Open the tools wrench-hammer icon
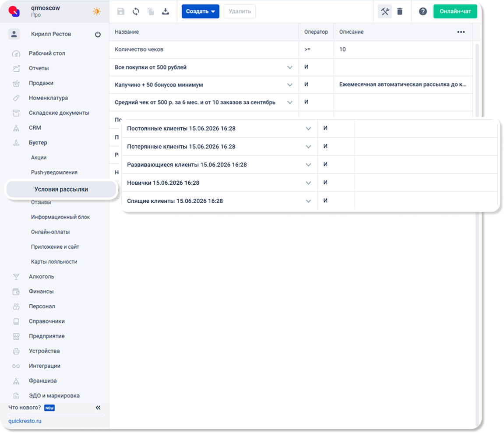The image size is (504, 433). pyautogui.click(x=385, y=11)
